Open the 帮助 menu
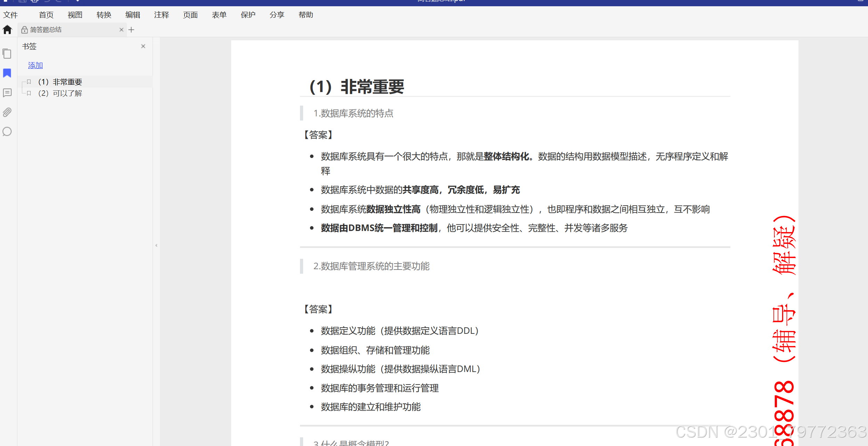The height and width of the screenshot is (446, 868). point(306,15)
